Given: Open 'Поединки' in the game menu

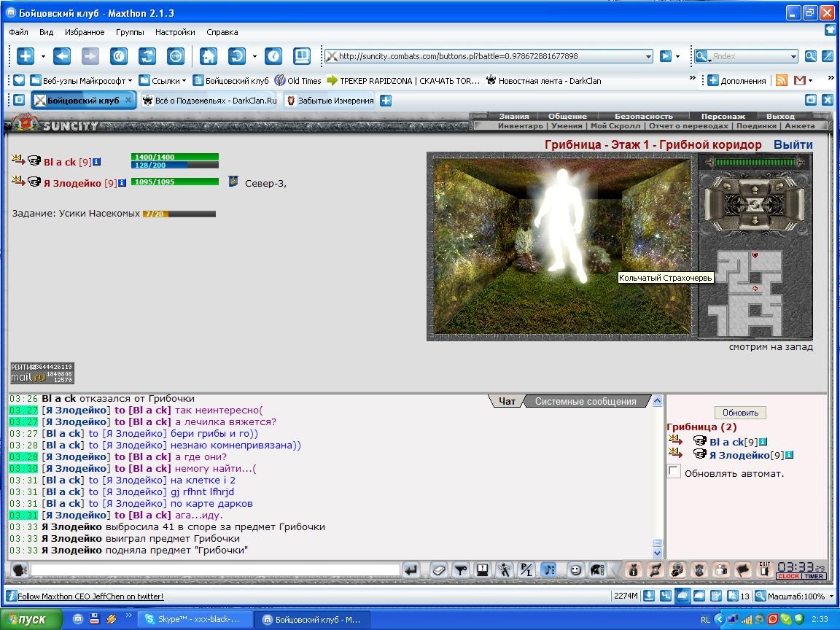Looking at the screenshot, I should [x=756, y=126].
